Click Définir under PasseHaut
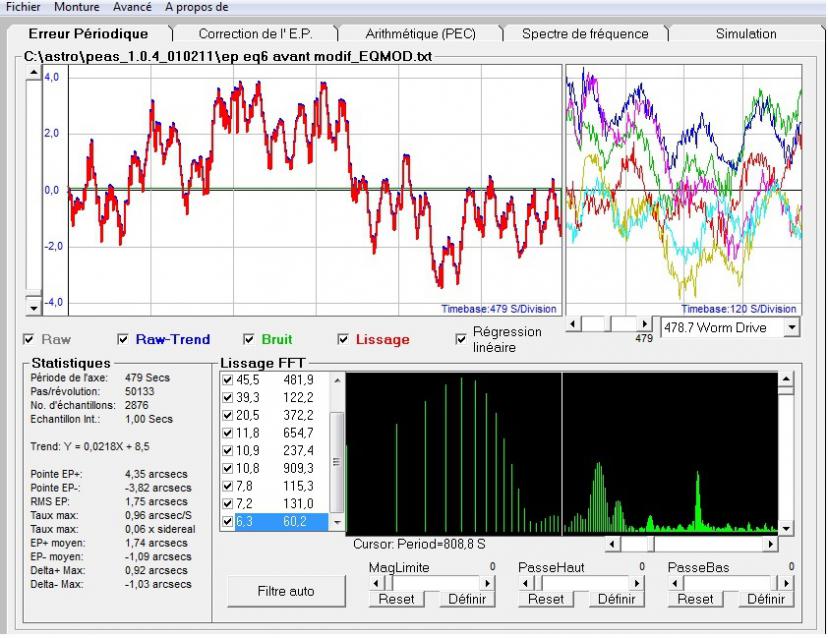828x638 pixels. coord(617,599)
